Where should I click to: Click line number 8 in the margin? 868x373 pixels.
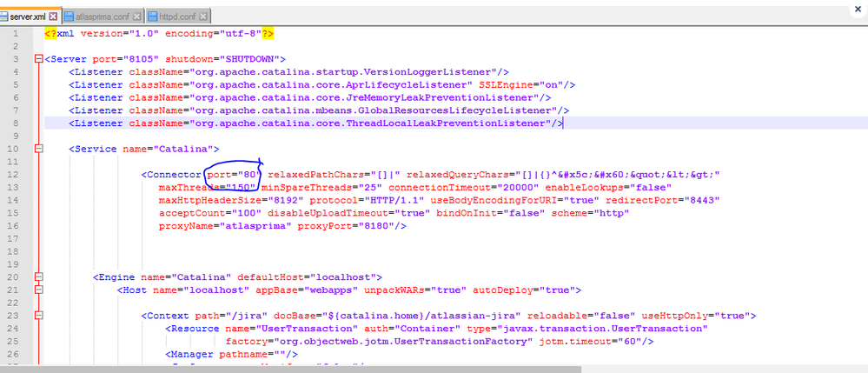coord(16,123)
